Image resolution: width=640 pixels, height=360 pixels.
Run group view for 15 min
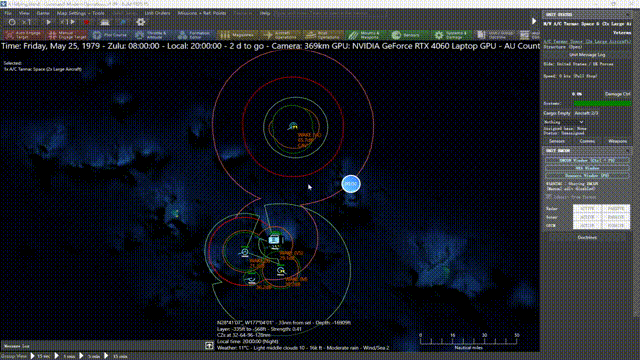(116, 356)
